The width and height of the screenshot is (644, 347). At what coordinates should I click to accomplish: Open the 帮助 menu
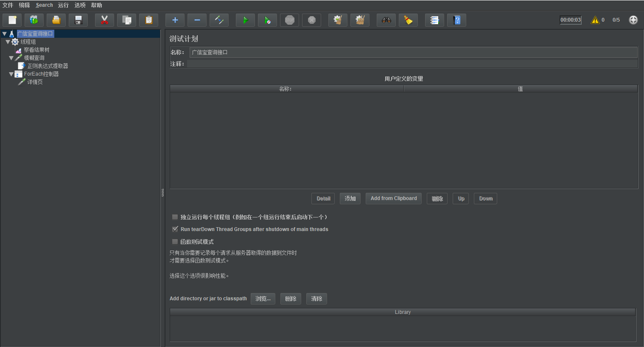coord(96,5)
